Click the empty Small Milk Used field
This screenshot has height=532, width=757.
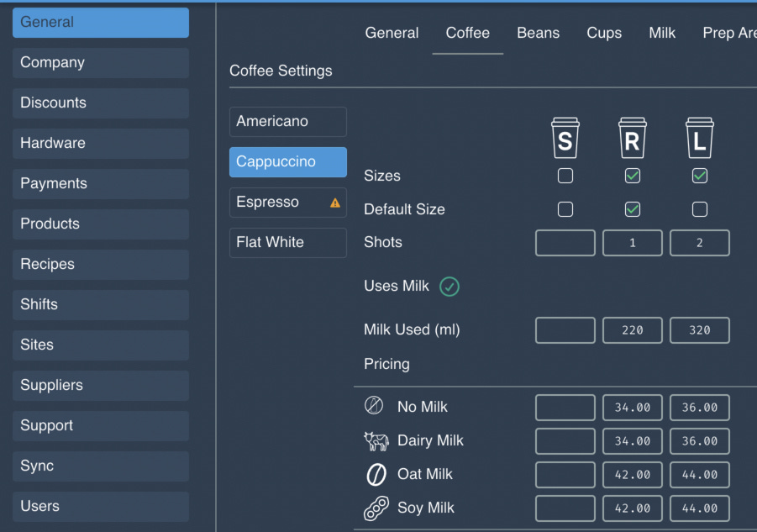(565, 330)
